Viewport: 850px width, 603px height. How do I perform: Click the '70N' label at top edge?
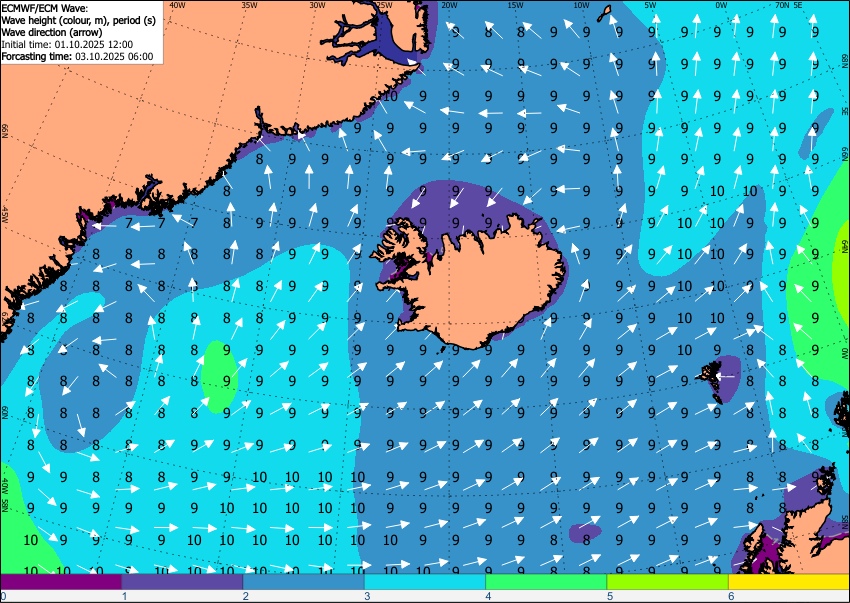click(x=782, y=5)
